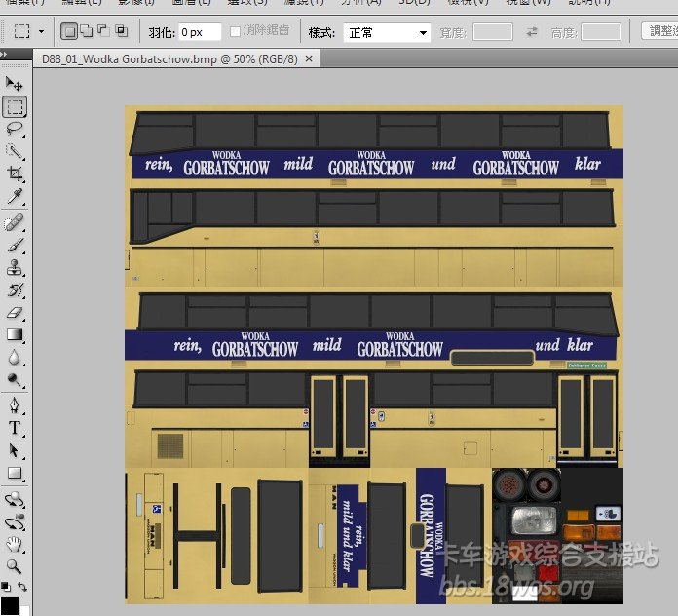Image resolution: width=678 pixels, height=616 pixels.
Task: Enable Intersect with selection mode
Action: (121, 31)
